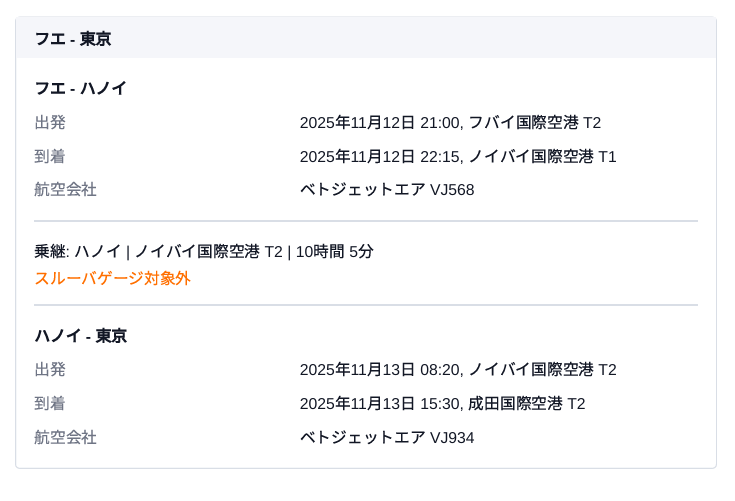Click 到着 label in フエ - ハノイ segment
The height and width of the screenshot is (501, 735).
pyautogui.click(x=50, y=157)
